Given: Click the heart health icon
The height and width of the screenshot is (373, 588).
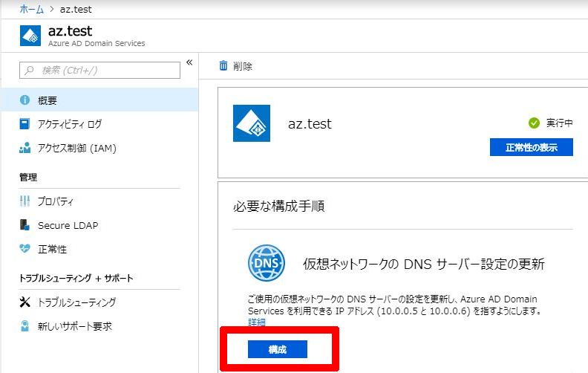Looking at the screenshot, I should click(x=24, y=248).
